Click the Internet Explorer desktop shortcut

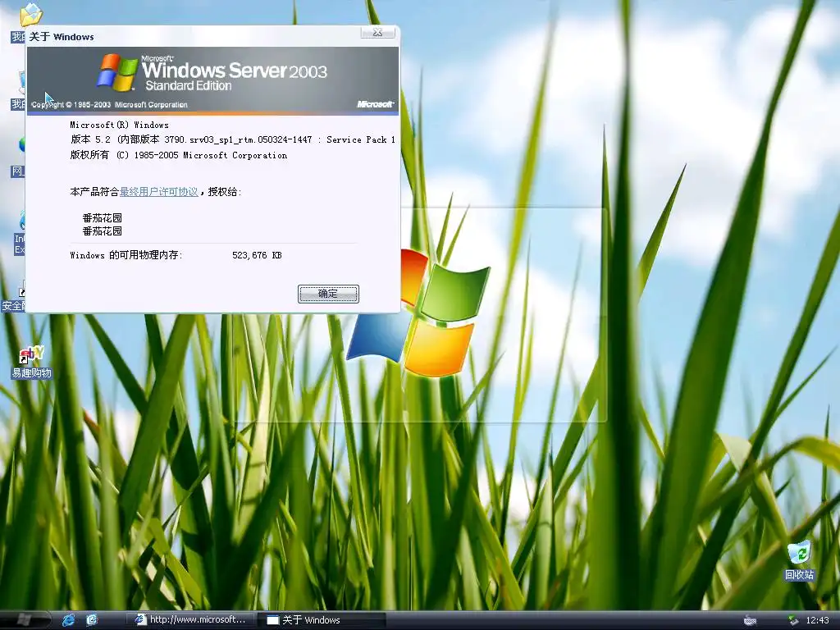(21, 233)
